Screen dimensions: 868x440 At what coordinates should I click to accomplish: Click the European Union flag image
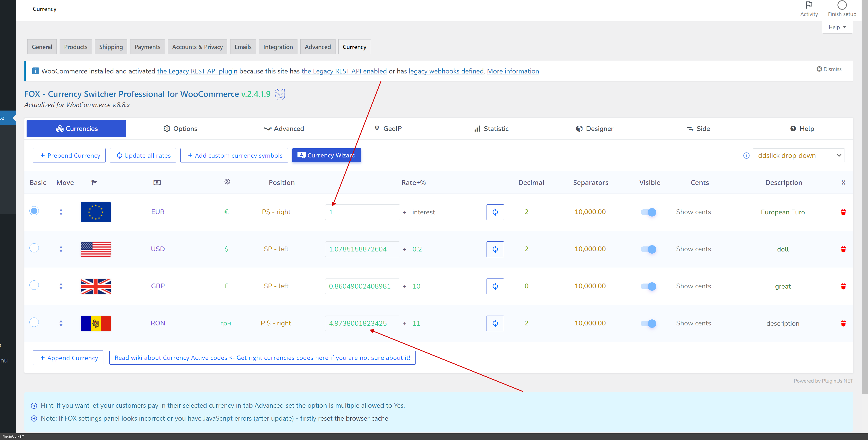96,212
